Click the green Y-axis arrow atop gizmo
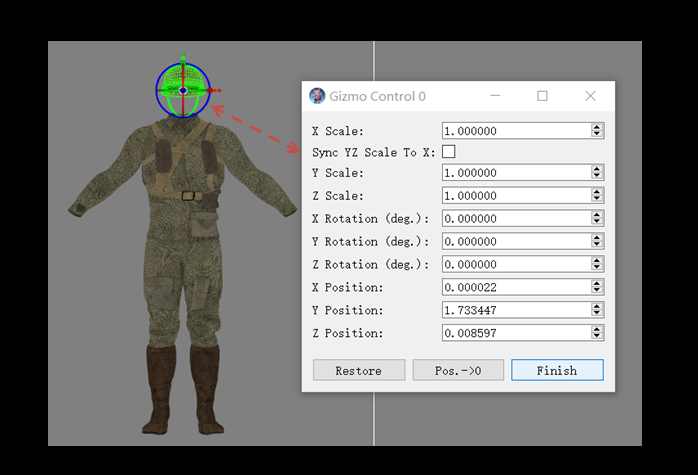This screenshot has width=698, height=475. (182, 58)
